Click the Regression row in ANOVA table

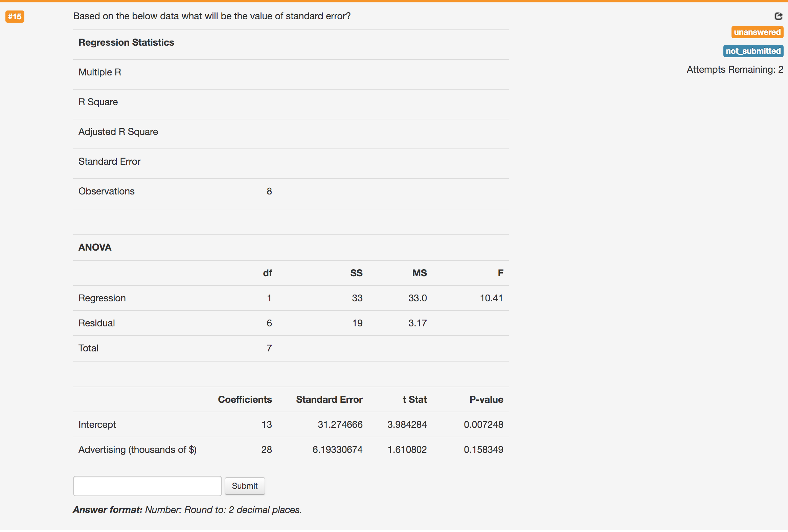pos(102,298)
